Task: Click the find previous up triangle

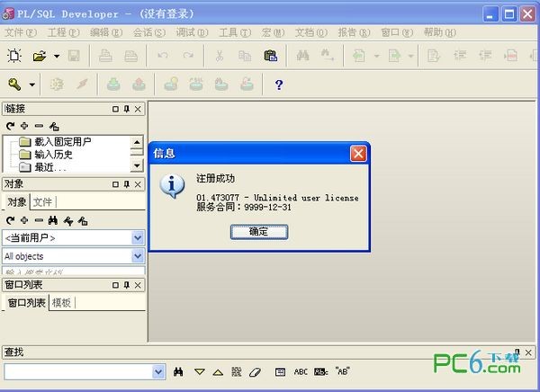Action: pos(218,372)
